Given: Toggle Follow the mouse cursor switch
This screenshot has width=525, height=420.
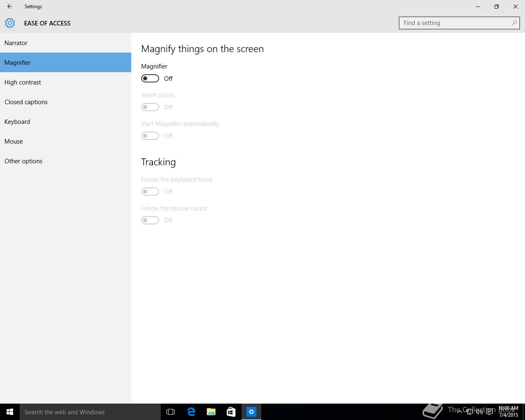Looking at the screenshot, I should point(150,220).
